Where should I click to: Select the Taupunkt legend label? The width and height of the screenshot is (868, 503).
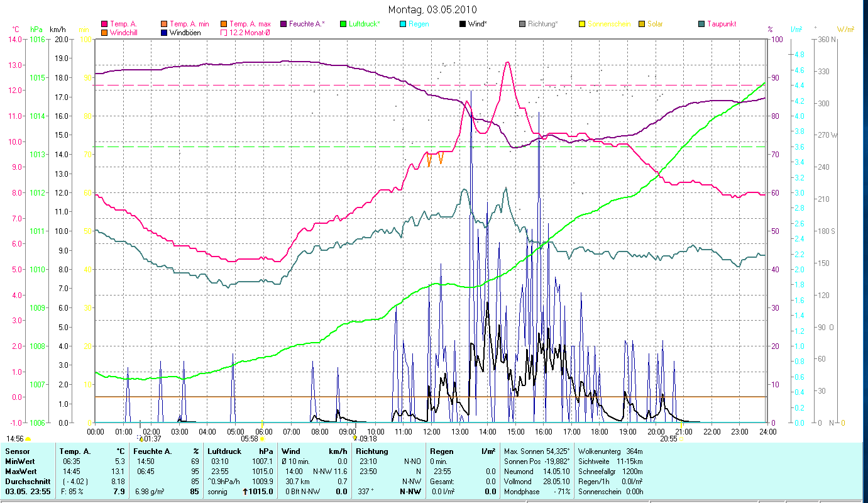[x=722, y=25]
